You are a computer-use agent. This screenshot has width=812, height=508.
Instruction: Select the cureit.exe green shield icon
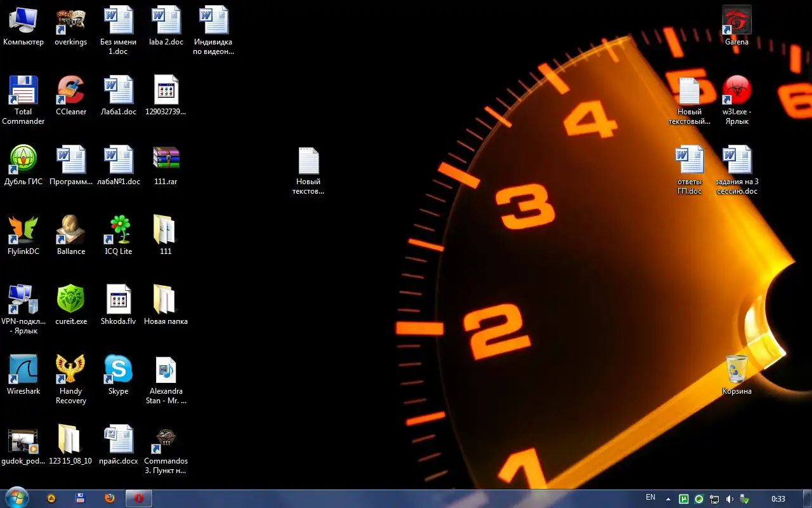coord(71,300)
